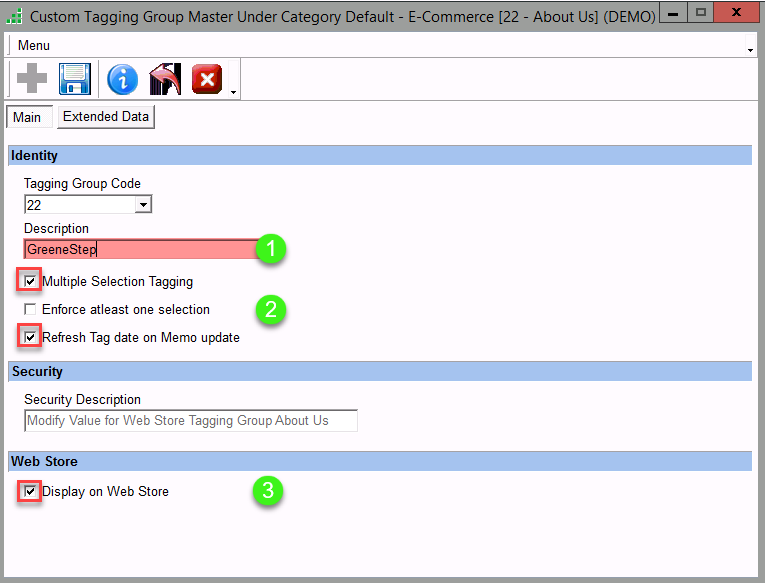Toggle Refresh Tag date on Memo update

point(30,338)
